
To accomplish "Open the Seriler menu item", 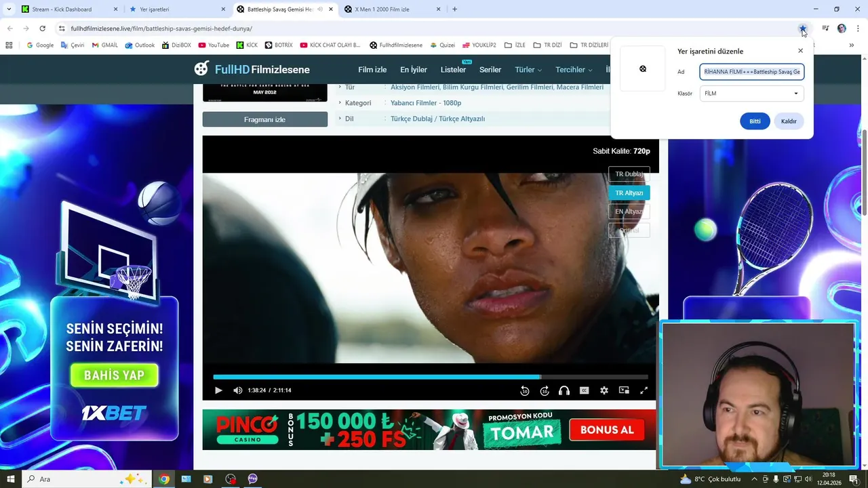I will (490, 70).
